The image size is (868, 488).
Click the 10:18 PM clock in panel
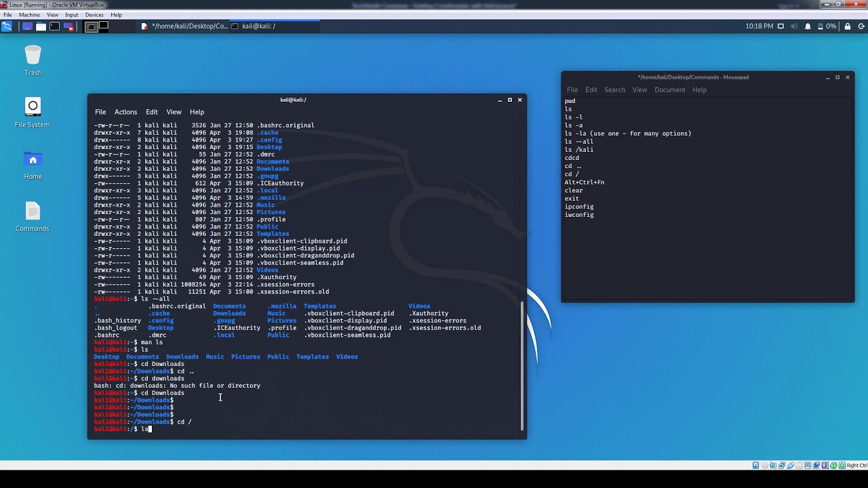[759, 26]
